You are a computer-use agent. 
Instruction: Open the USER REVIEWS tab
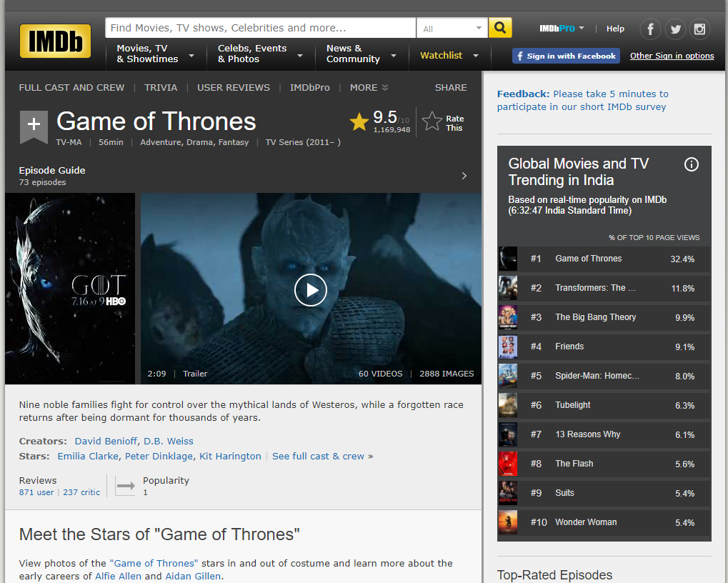click(234, 87)
